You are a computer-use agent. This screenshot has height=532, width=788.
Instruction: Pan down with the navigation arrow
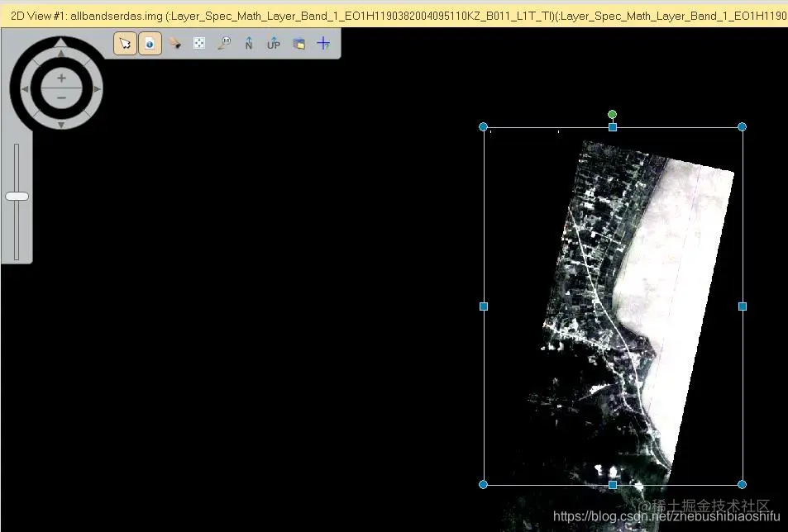pos(61,125)
